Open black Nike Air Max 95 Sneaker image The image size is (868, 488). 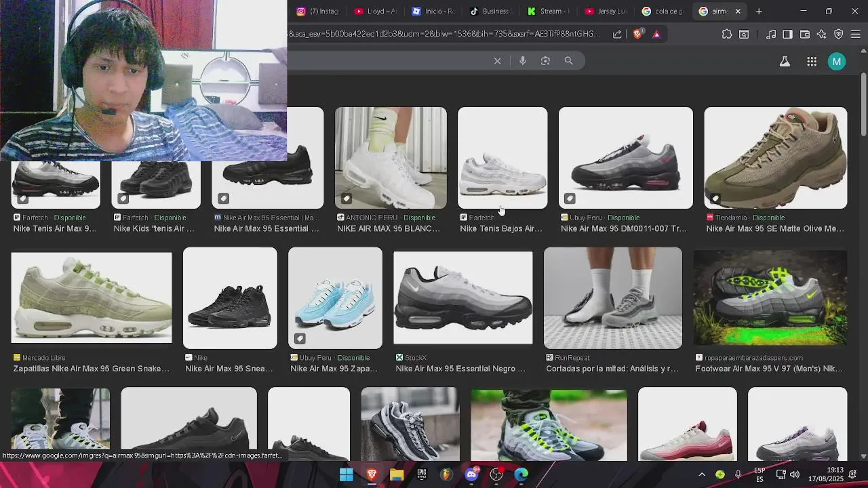(230, 298)
